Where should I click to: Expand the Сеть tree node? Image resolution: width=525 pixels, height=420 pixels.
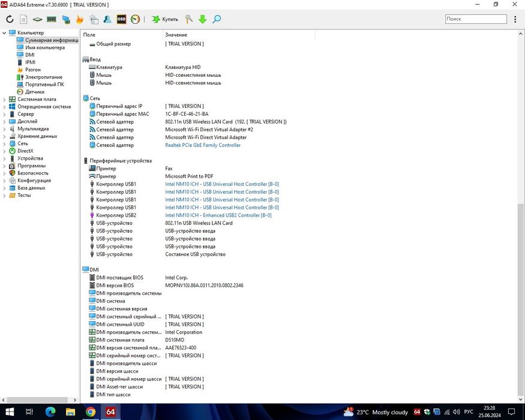click(4, 143)
